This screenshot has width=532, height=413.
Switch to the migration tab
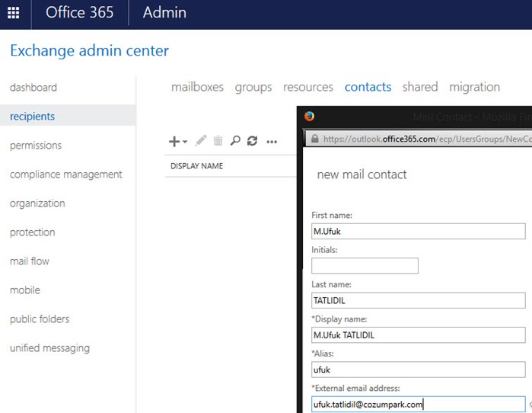pyautogui.click(x=475, y=88)
